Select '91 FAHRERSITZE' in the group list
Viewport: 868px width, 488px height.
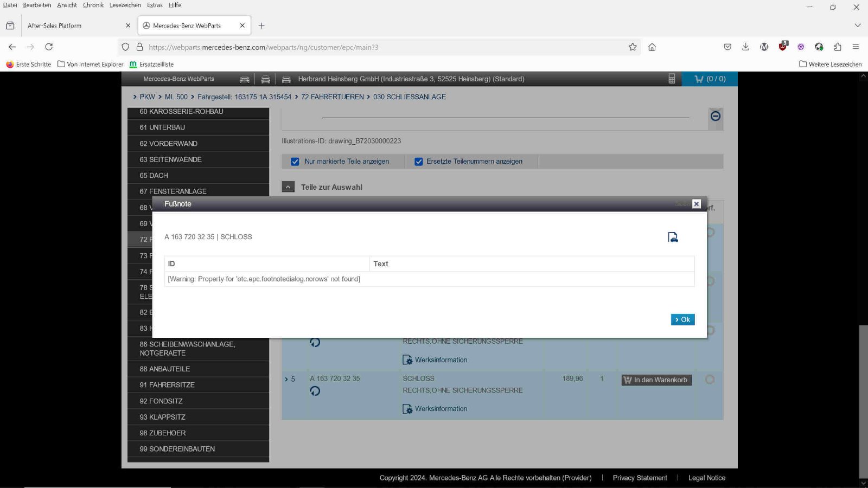(167, 385)
